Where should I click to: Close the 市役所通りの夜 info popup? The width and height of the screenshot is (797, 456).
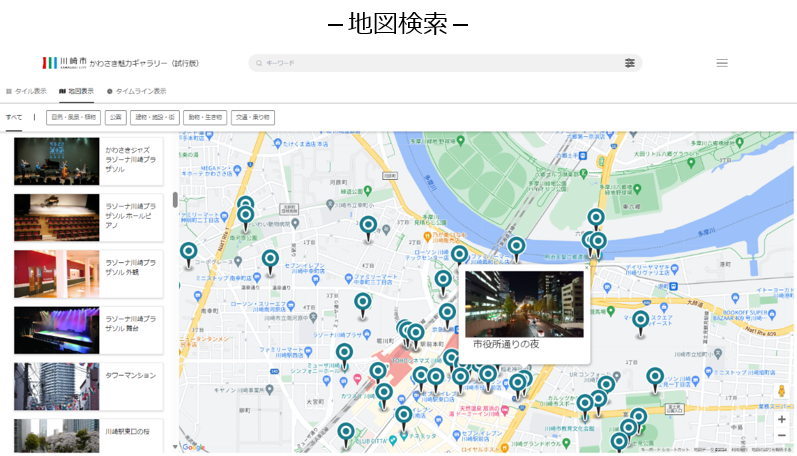pyautogui.click(x=586, y=267)
